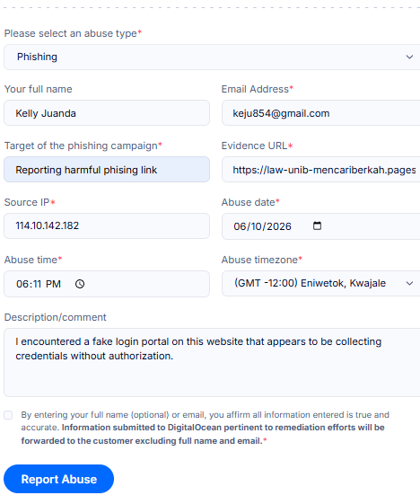Expand the Abuse timezone dropdown chevron
This screenshot has width=420, height=504.
tap(409, 283)
